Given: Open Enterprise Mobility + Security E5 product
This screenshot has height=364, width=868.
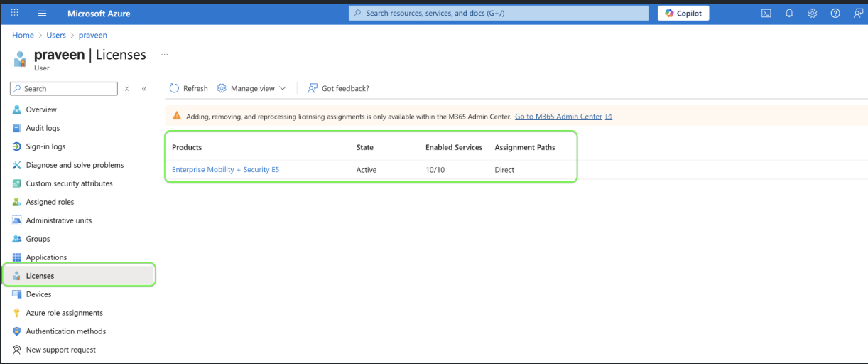Looking at the screenshot, I should [x=225, y=170].
